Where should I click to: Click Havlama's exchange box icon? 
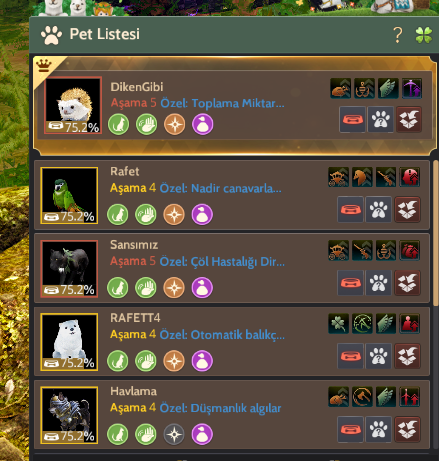(407, 429)
